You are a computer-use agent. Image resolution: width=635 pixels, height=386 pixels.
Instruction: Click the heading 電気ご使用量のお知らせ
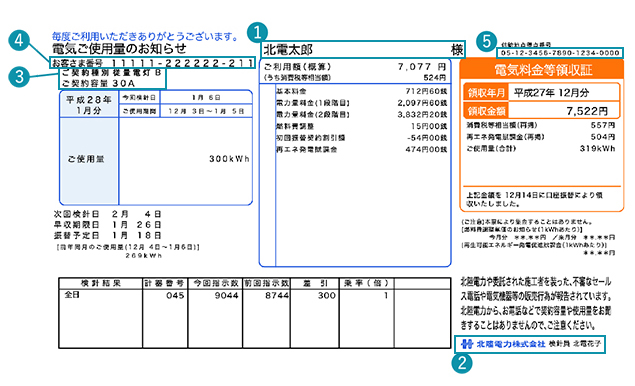pyautogui.click(x=119, y=49)
